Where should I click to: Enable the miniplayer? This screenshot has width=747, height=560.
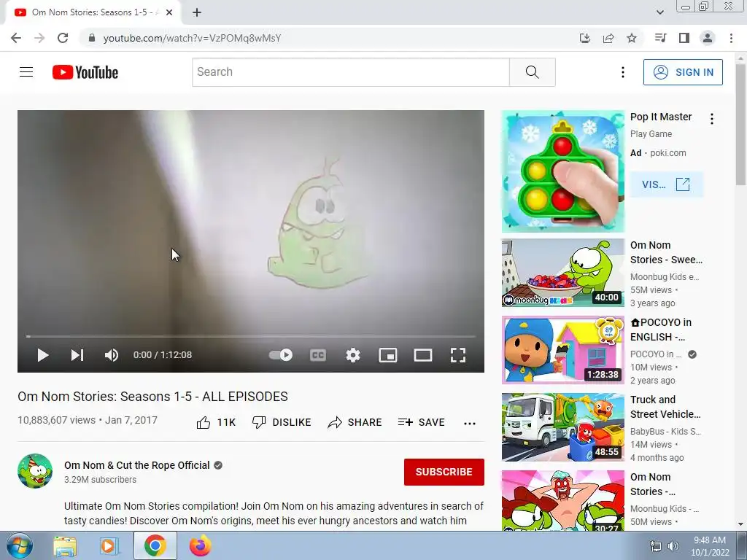pyautogui.click(x=388, y=355)
